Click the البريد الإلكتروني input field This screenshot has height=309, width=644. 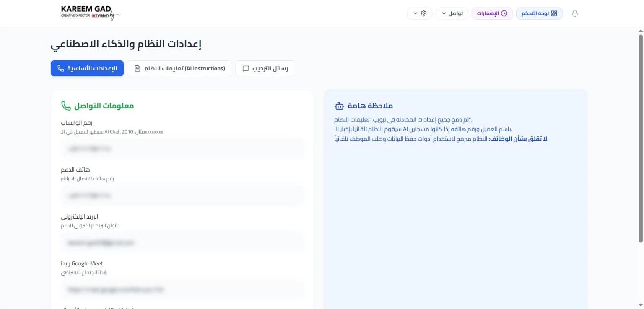coord(182,242)
